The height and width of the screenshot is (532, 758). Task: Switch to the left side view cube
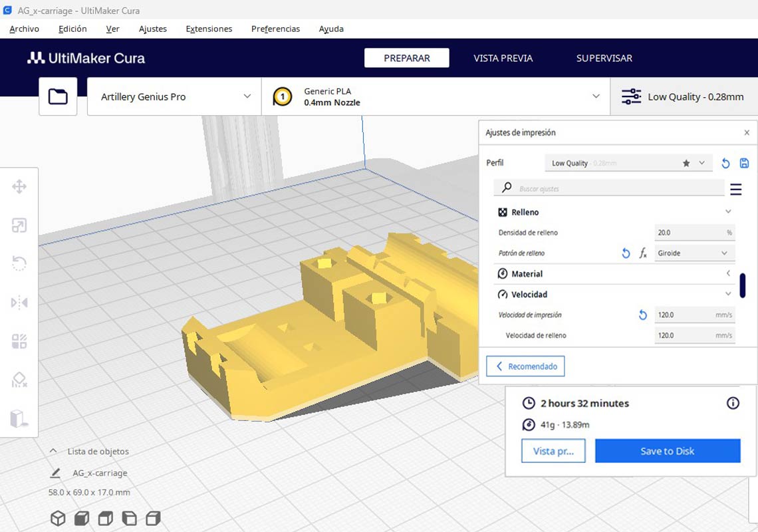(129, 519)
